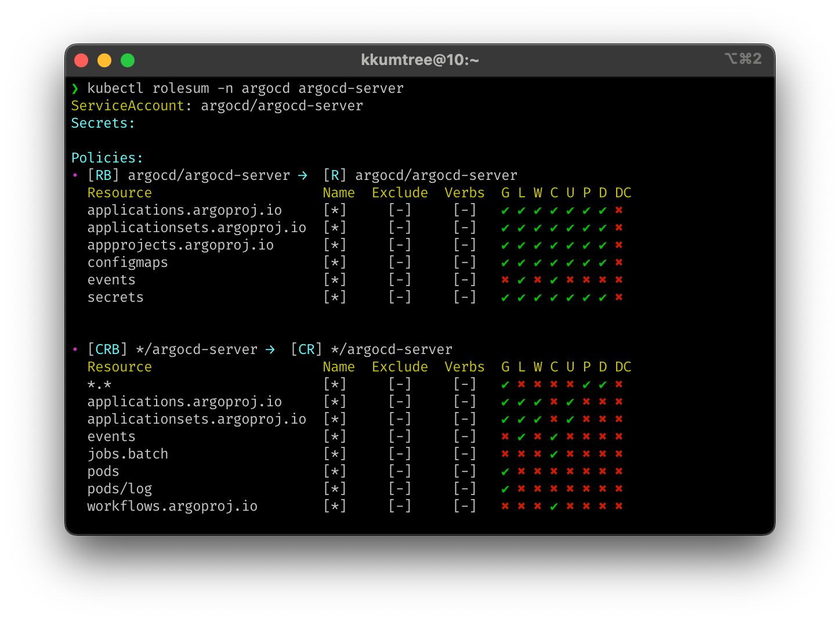
Task: Click green G check on pods row
Action: 505,471
